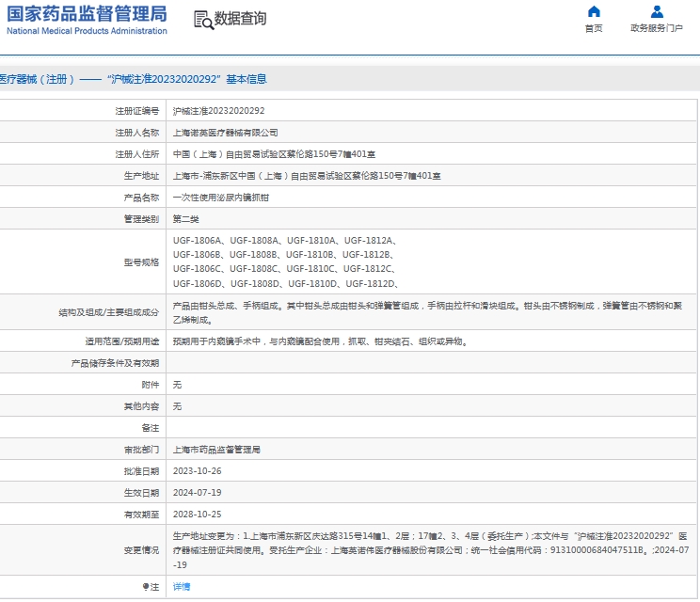Click model number UGF-1806D

pyautogui.click(x=198, y=284)
